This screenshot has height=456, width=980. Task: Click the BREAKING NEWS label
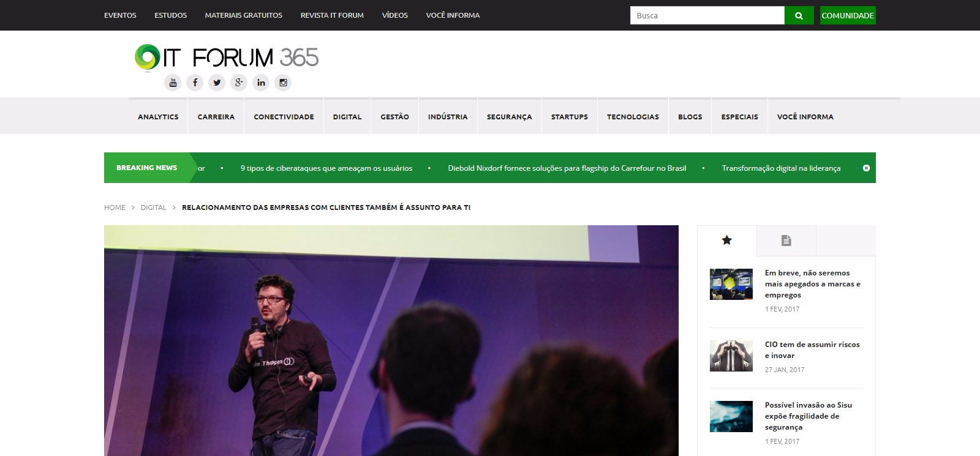coord(146,168)
